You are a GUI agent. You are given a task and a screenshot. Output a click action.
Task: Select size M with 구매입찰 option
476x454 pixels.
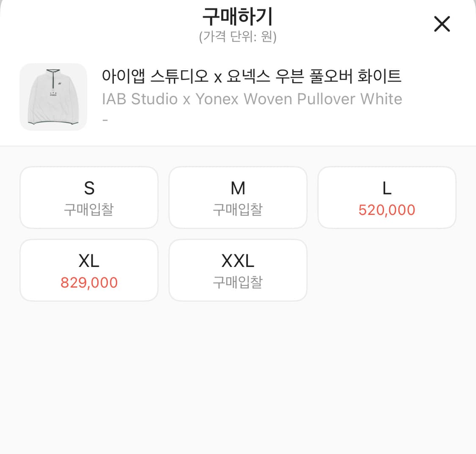click(237, 197)
